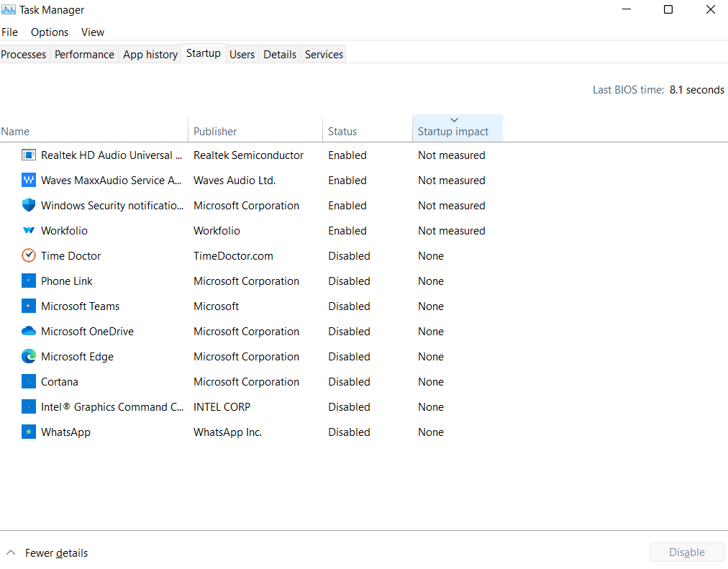728x569 pixels.
Task: Click the Time Doctor app icon
Action: [29, 255]
